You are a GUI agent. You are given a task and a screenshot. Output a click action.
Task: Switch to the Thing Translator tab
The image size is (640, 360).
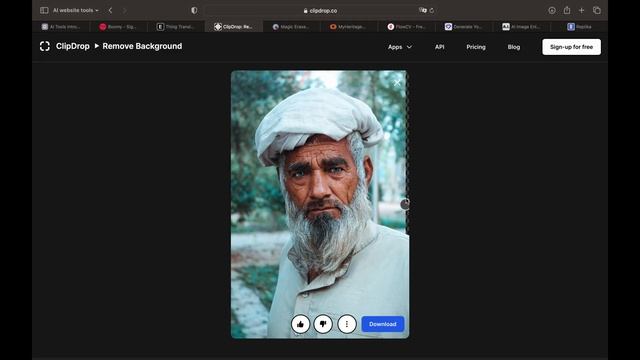point(176,27)
